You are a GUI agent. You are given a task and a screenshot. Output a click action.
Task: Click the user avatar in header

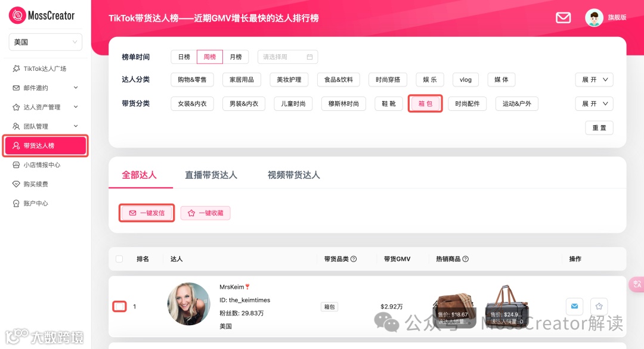click(x=594, y=18)
